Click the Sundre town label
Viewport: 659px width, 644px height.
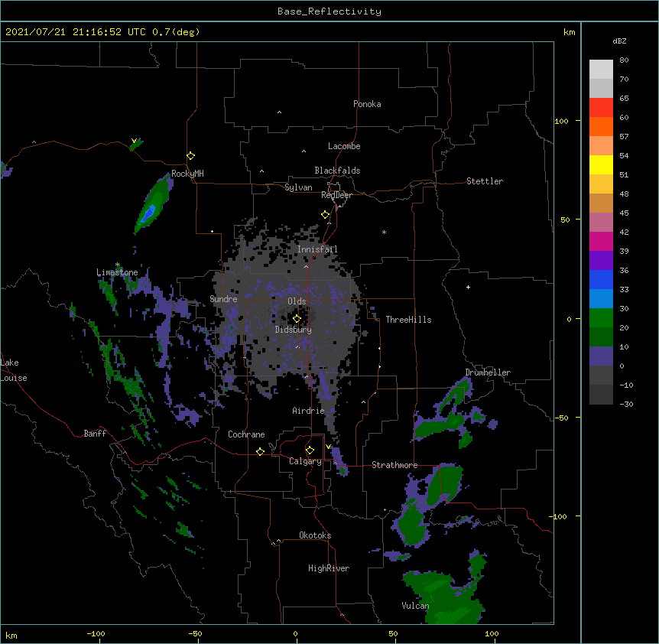[223, 299]
